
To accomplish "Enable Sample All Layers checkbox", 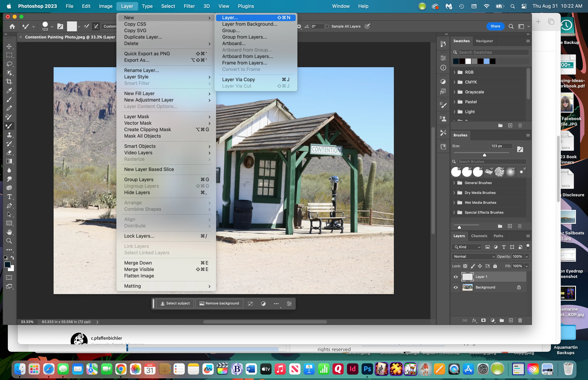I will pos(327,26).
